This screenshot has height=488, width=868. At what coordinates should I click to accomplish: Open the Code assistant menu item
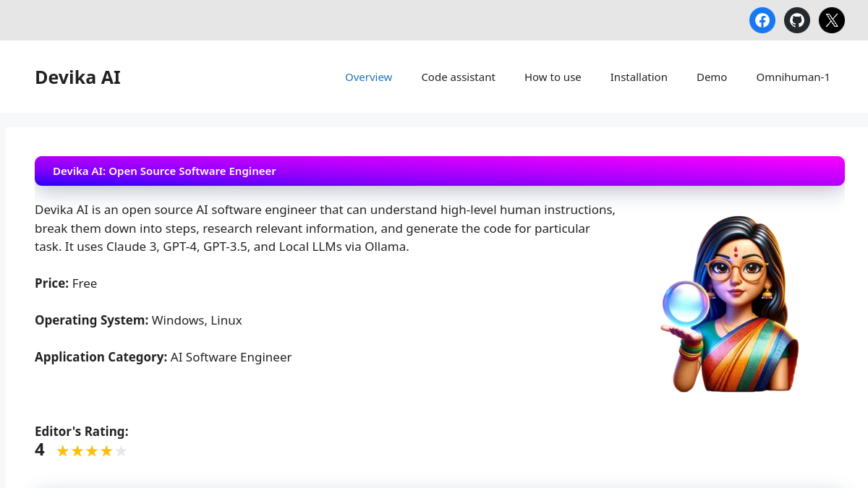click(x=459, y=77)
